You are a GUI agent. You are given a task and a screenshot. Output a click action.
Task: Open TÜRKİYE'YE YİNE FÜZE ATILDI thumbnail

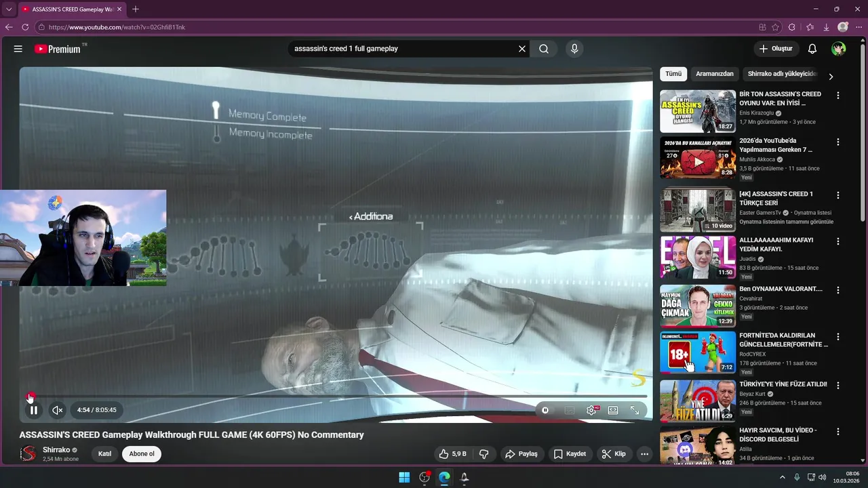(x=698, y=400)
